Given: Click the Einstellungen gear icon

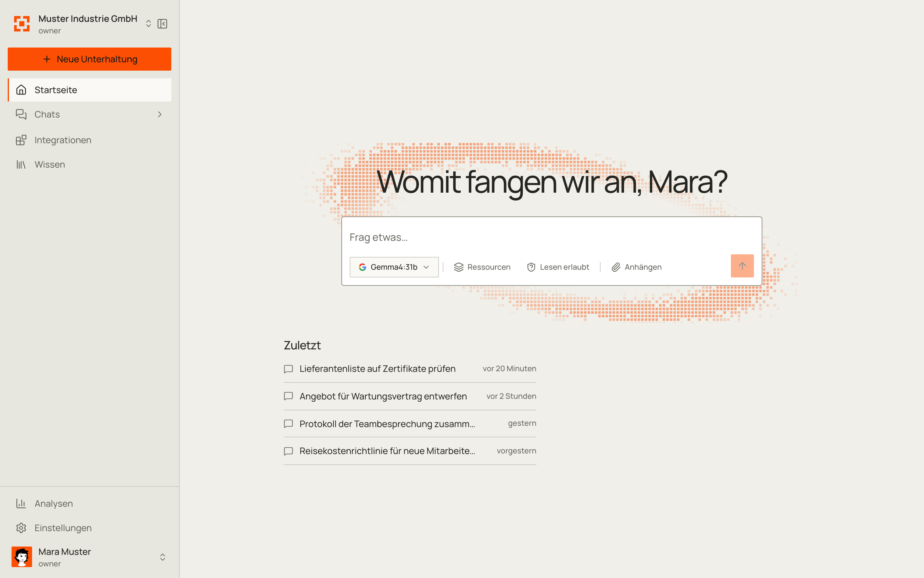Looking at the screenshot, I should (21, 528).
